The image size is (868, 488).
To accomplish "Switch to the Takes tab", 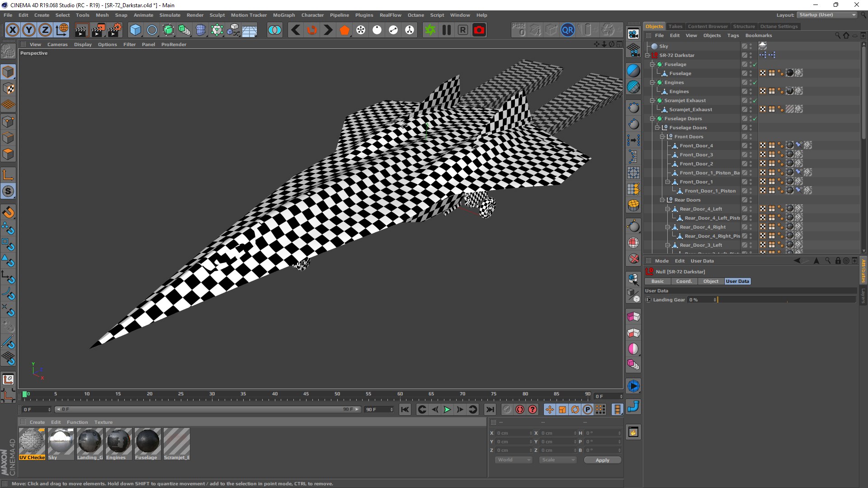I will pyautogui.click(x=675, y=26).
